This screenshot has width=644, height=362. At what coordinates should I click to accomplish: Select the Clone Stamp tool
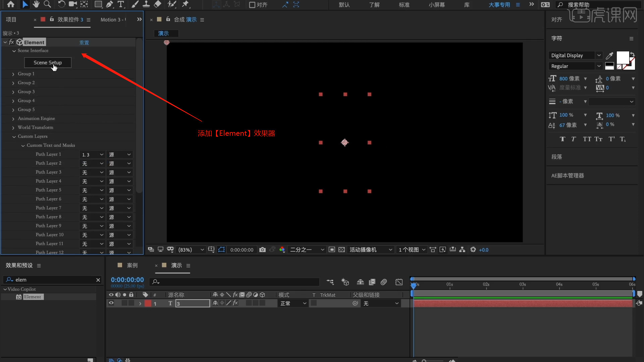click(146, 4)
